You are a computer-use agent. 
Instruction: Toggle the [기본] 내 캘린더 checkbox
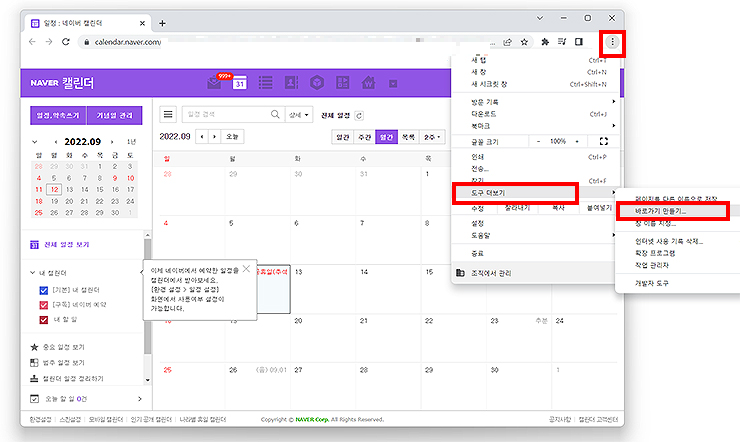pos(43,290)
